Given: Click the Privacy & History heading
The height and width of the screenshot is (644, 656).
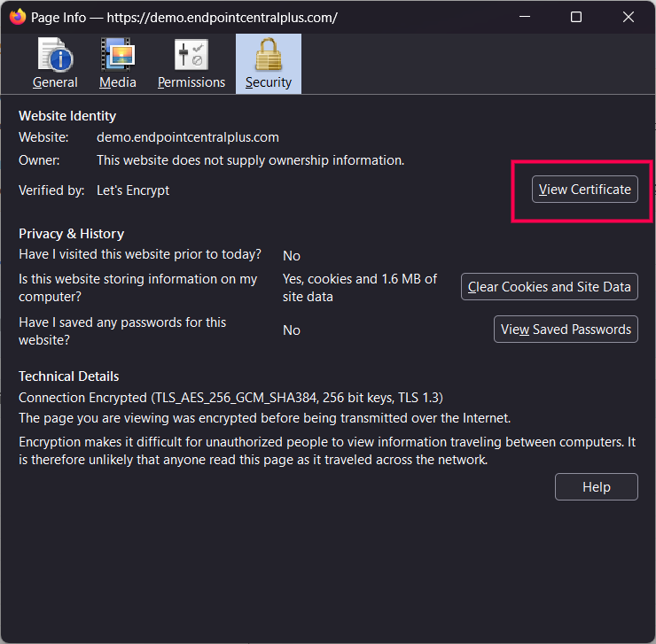Looking at the screenshot, I should click(71, 234).
